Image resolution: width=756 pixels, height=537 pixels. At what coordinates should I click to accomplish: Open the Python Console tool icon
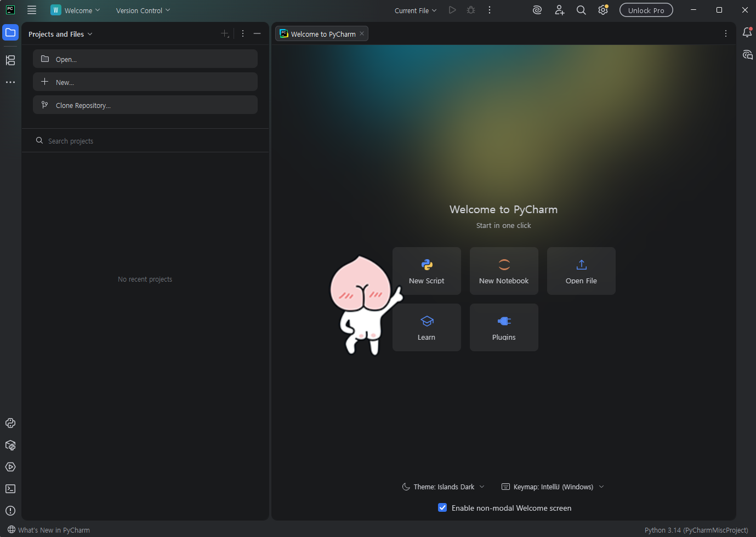pyautogui.click(x=10, y=423)
